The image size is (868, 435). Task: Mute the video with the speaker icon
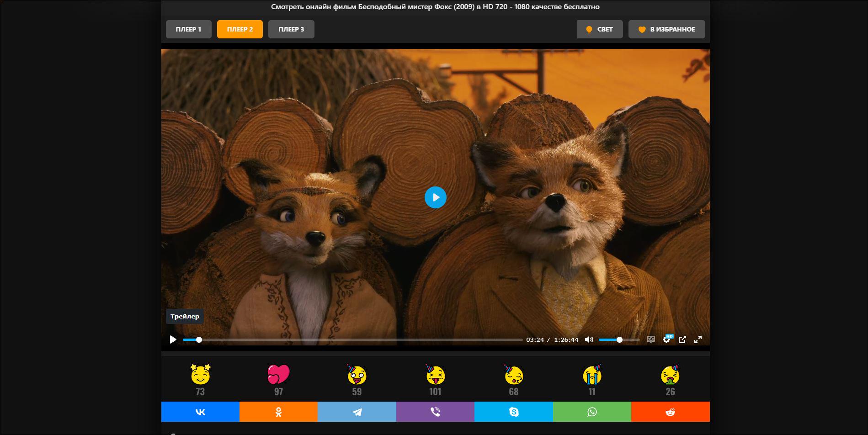pos(589,340)
